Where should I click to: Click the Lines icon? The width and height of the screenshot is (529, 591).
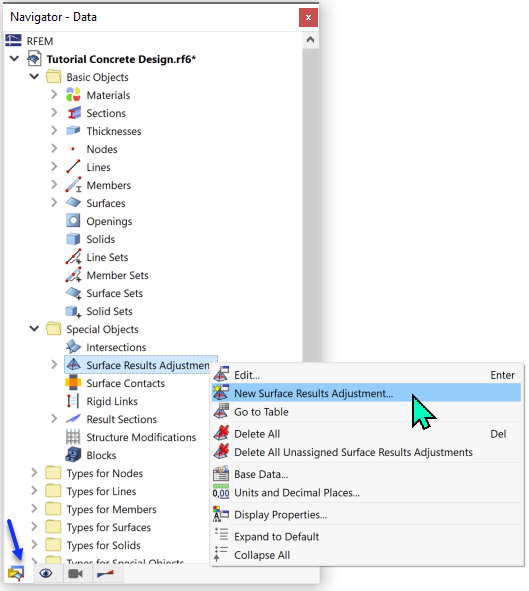point(73,167)
